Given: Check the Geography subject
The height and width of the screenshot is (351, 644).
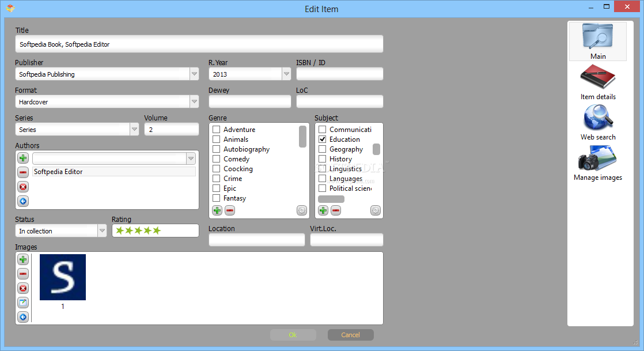Looking at the screenshot, I should coord(323,149).
